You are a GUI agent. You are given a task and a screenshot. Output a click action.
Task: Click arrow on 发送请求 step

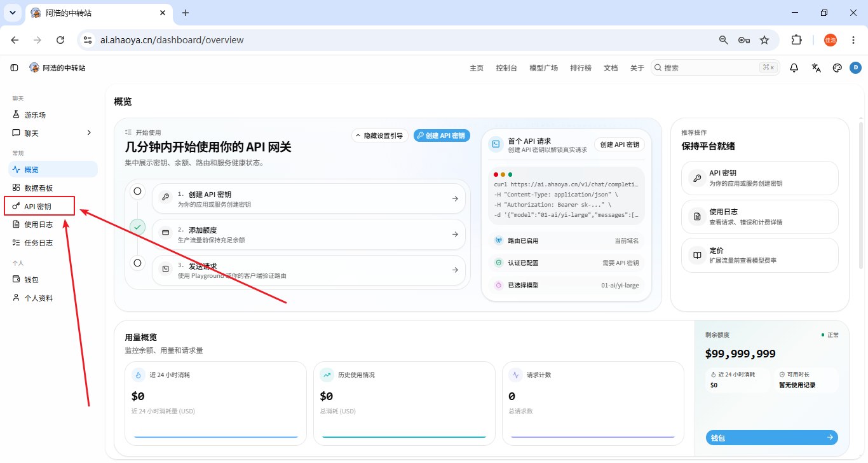455,270
